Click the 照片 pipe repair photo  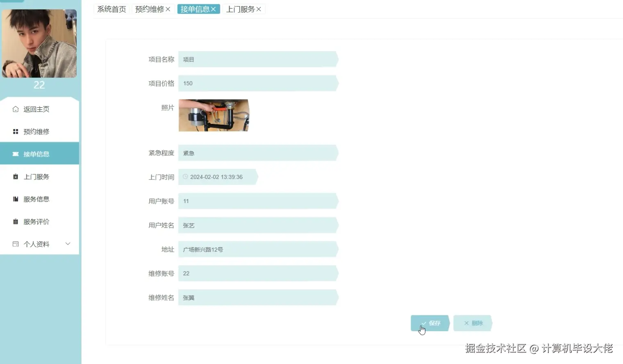[x=213, y=115]
